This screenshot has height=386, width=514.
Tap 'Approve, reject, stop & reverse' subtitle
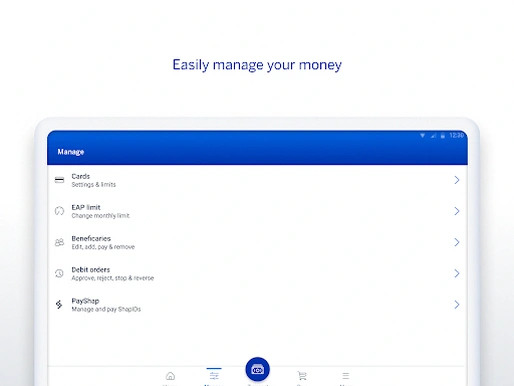coord(113,278)
